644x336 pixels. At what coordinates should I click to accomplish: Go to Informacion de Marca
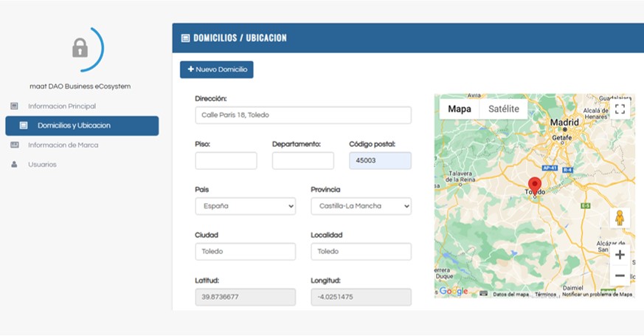63,145
